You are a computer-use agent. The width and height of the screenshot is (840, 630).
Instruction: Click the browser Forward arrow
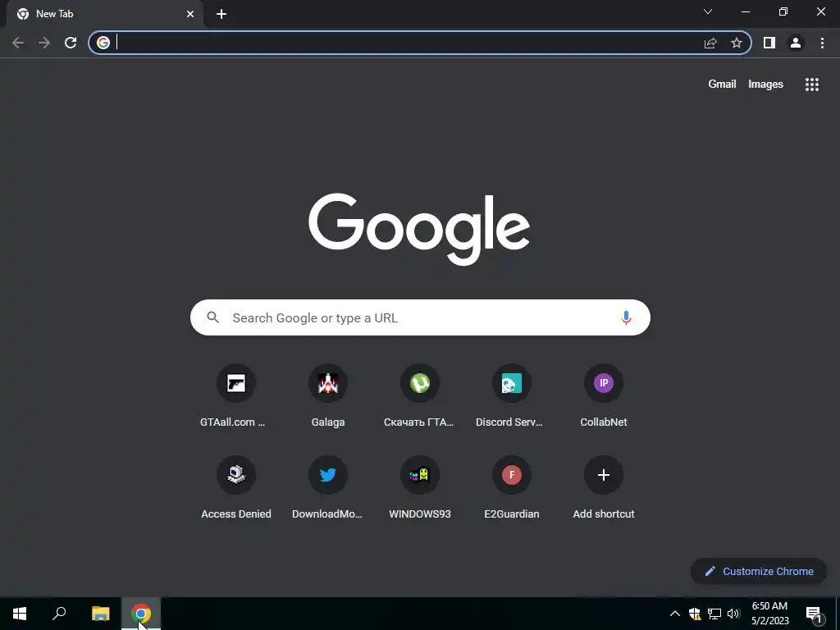coord(44,43)
